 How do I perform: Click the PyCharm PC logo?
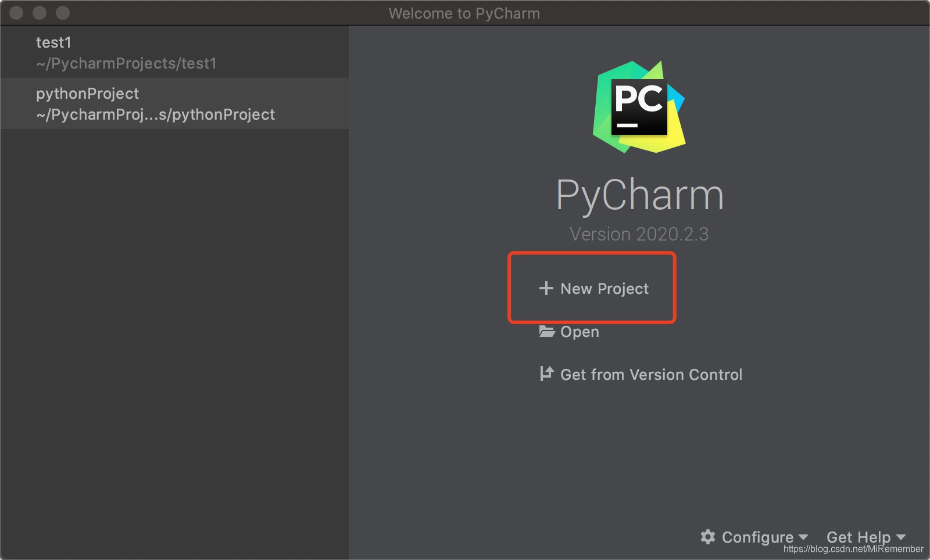(x=639, y=107)
